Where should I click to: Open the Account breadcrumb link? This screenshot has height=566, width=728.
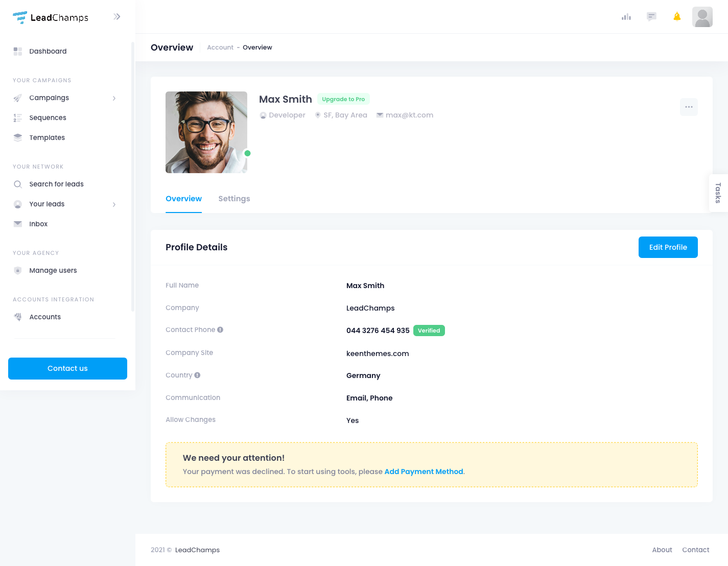220,47
